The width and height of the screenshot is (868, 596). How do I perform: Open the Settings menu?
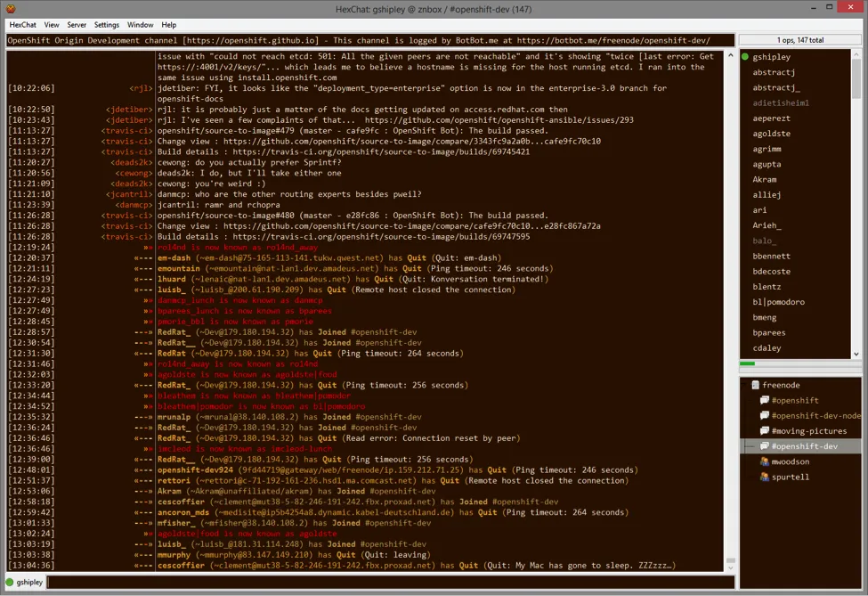pyautogui.click(x=106, y=25)
